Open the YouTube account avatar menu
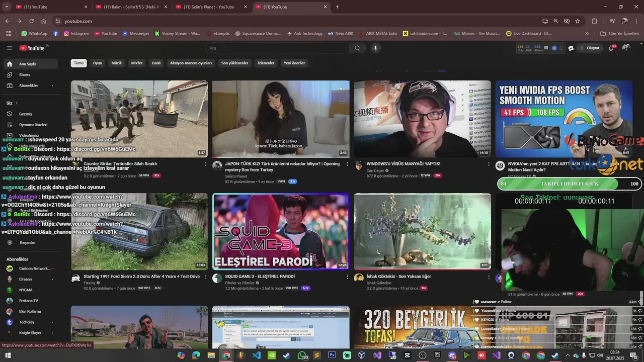Screen dimensions: 644x362 pyautogui.click(x=626, y=48)
